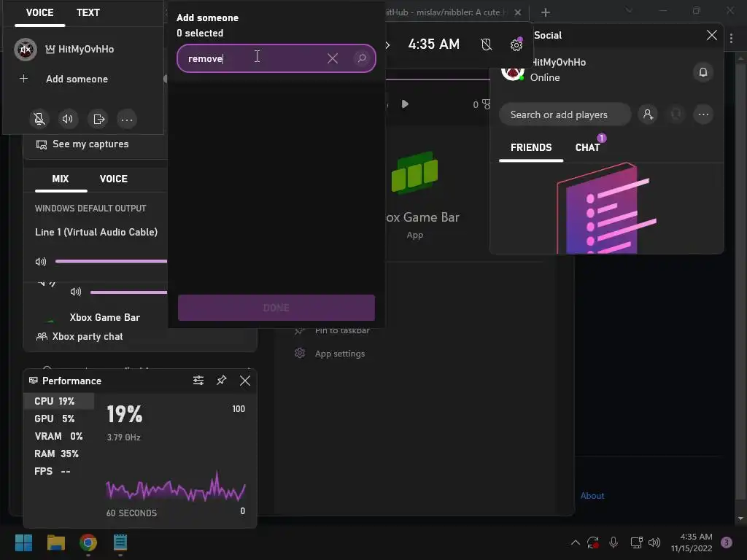Switch to CHAT tab
747x560 pixels.
(587, 147)
